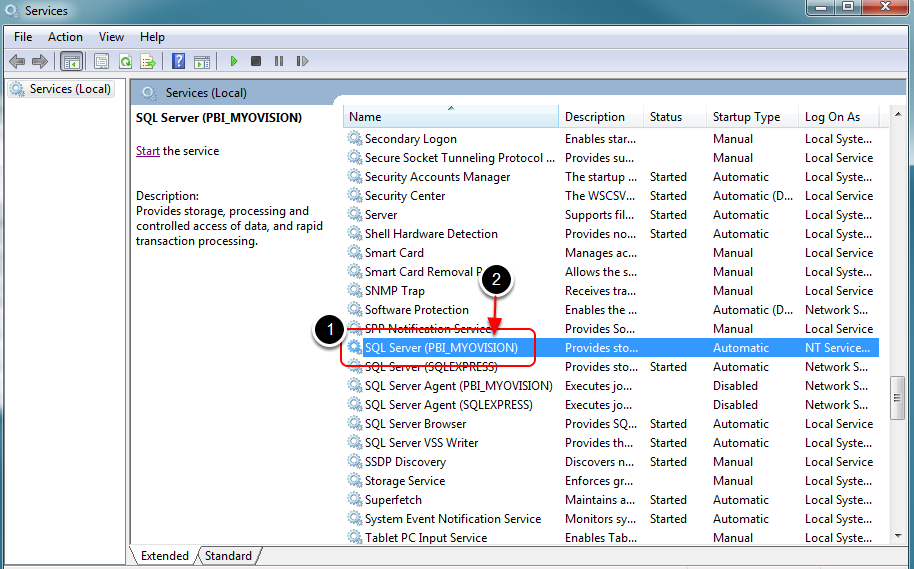The image size is (914, 569).
Task: Click the gear icon beside Security Center
Action: 354,195
